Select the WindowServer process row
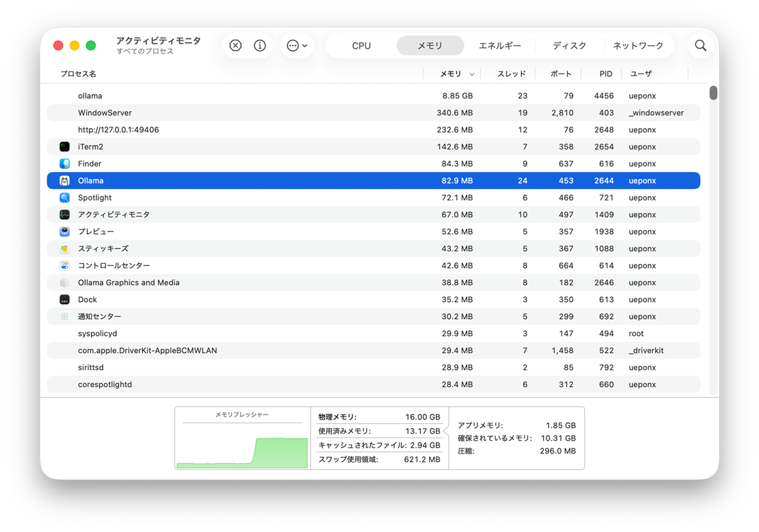 [373, 112]
